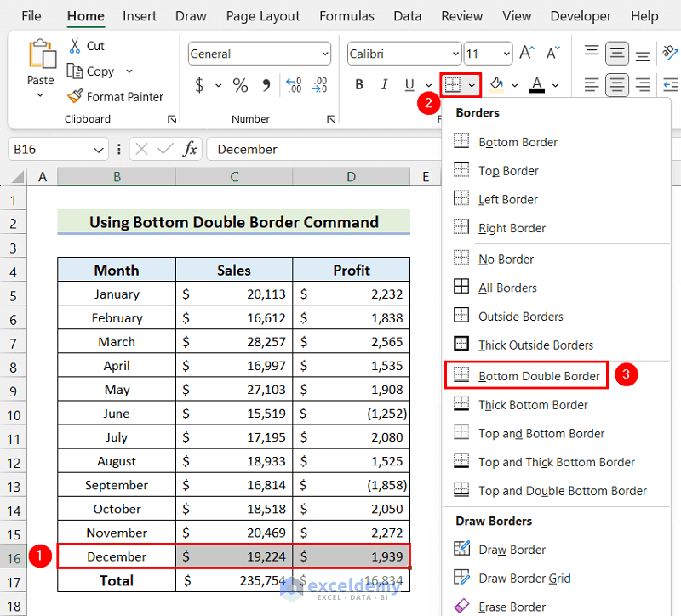
Task: Click the Increase Font Size icon
Action: point(525,52)
